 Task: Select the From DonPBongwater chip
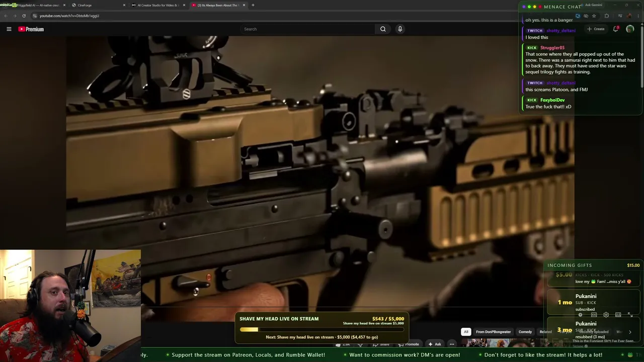point(493,332)
